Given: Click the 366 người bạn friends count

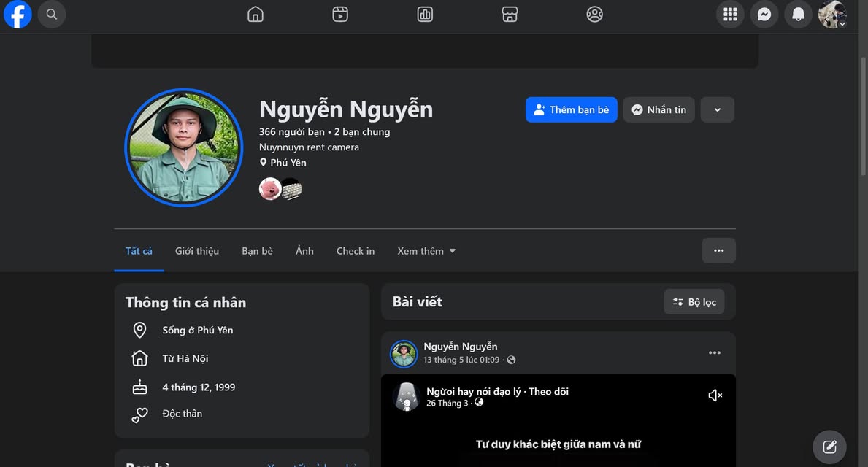Looking at the screenshot, I should pyautogui.click(x=292, y=131).
